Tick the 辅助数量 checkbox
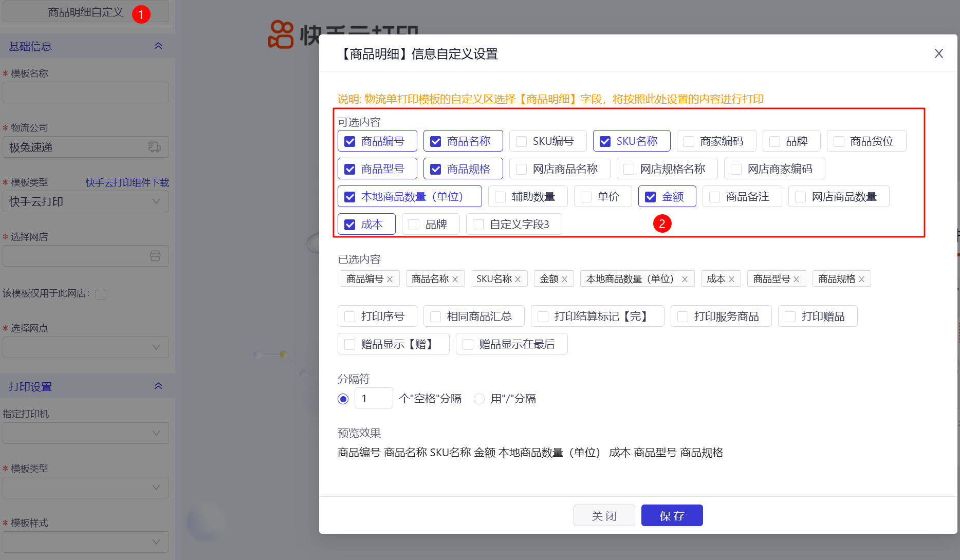 [501, 197]
